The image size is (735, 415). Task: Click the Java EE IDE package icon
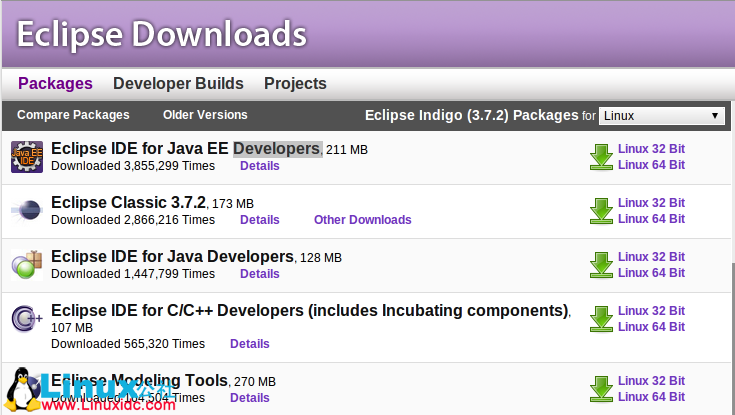(27, 157)
